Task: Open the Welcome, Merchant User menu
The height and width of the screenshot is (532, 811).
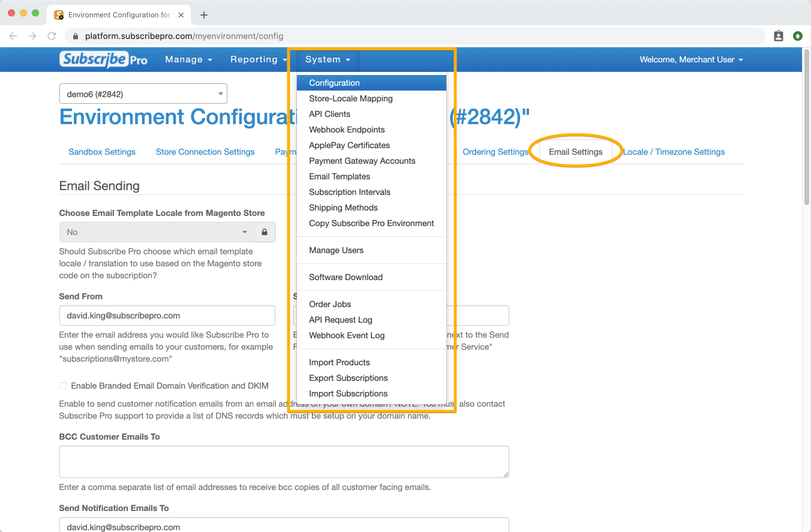Action: 691,59
